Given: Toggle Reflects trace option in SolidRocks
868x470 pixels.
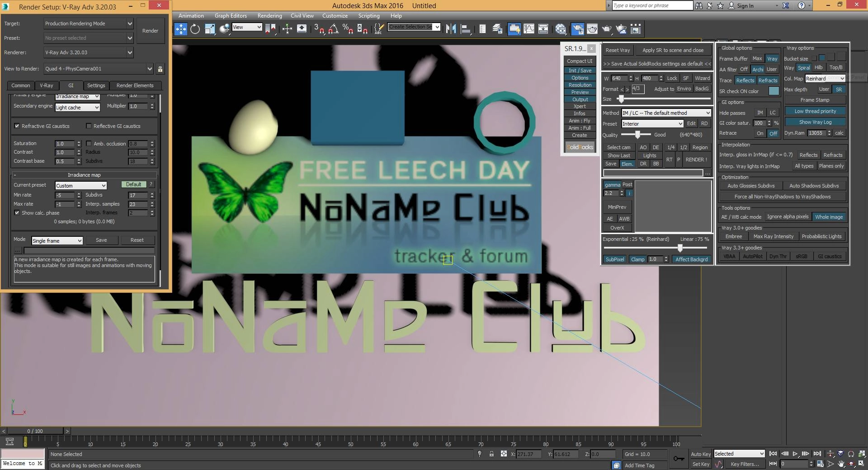Looking at the screenshot, I should [x=745, y=80].
